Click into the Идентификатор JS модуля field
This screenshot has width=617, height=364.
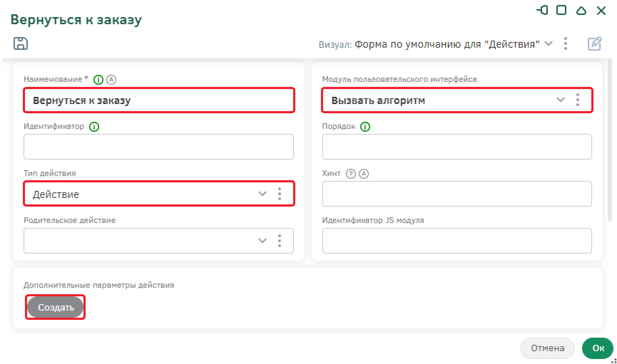[x=457, y=241]
